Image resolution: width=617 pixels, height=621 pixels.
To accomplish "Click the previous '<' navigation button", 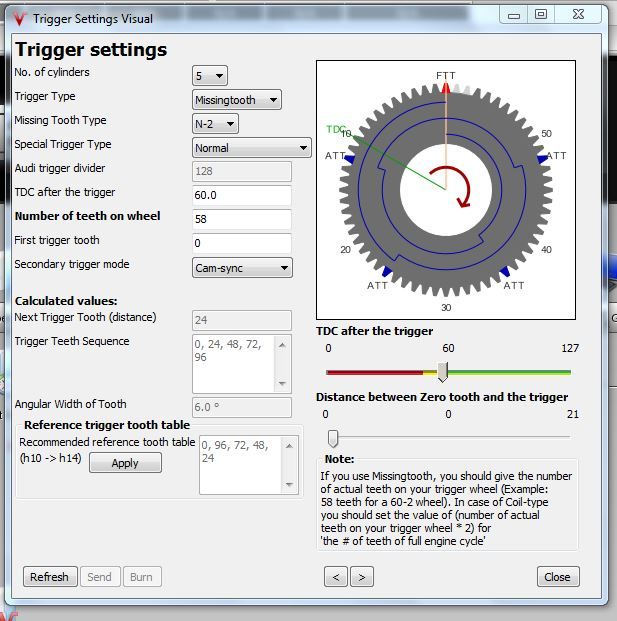I will point(336,577).
